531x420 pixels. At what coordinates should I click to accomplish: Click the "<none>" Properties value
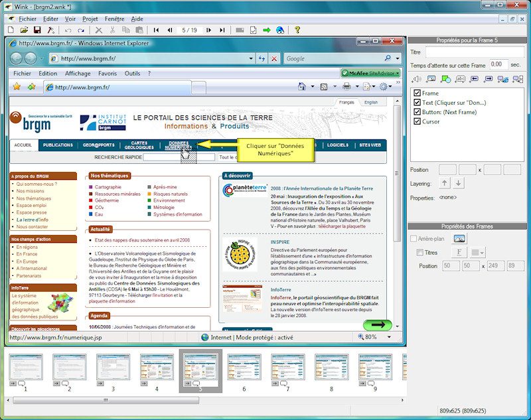point(447,197)
